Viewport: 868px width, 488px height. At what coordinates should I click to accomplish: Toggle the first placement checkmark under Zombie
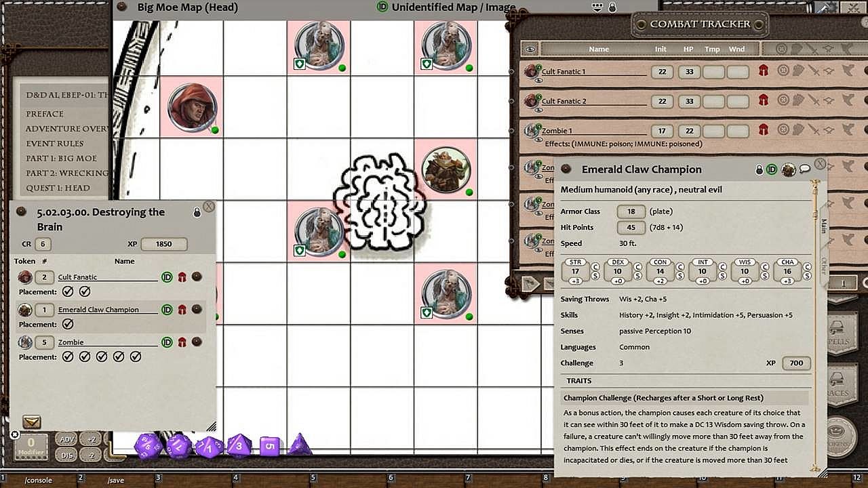[x=68, y=357]
